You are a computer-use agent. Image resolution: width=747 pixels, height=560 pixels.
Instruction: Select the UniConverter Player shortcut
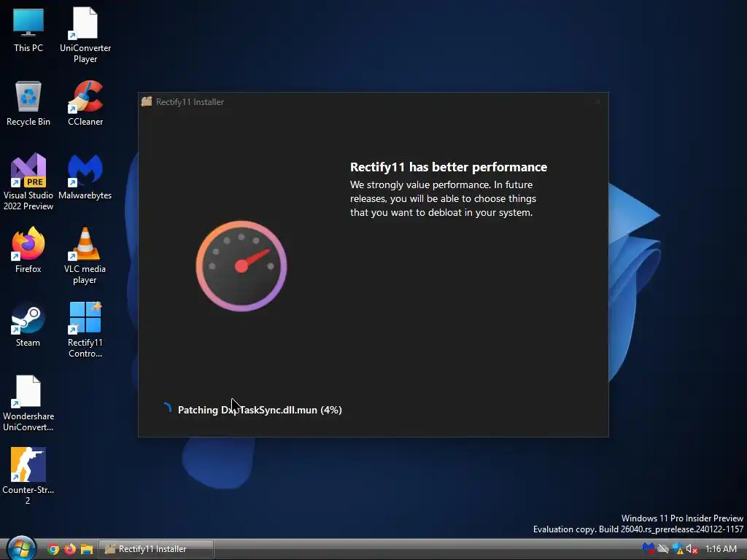click(85, 35)
